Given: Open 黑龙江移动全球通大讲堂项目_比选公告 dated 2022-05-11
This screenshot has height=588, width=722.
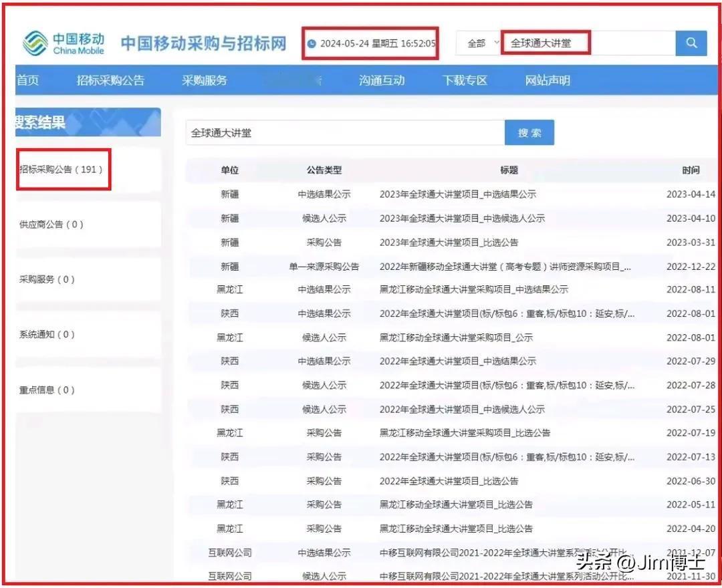Looking at the screenshot, I should [456, 504].
